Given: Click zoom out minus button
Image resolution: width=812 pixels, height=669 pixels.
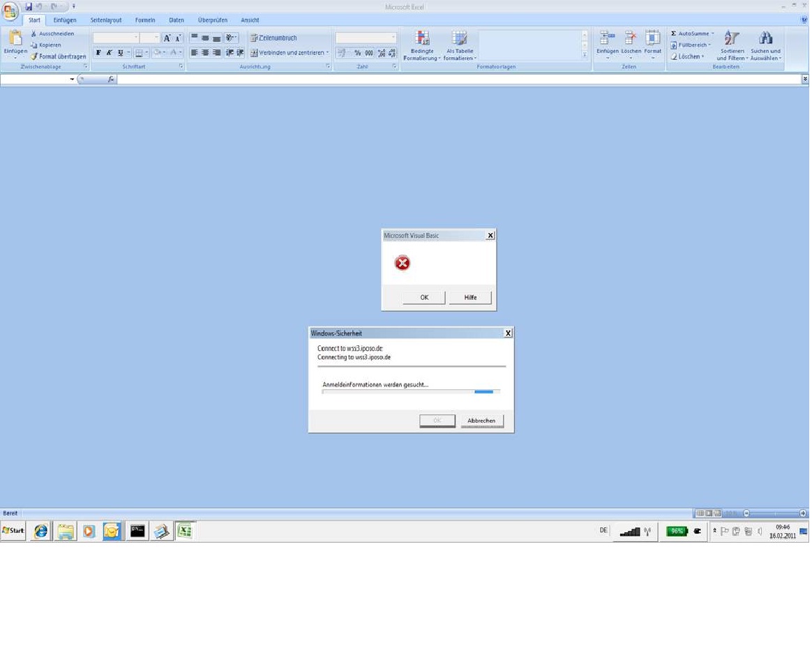Looking at the screenshot, I should point(746,513).
